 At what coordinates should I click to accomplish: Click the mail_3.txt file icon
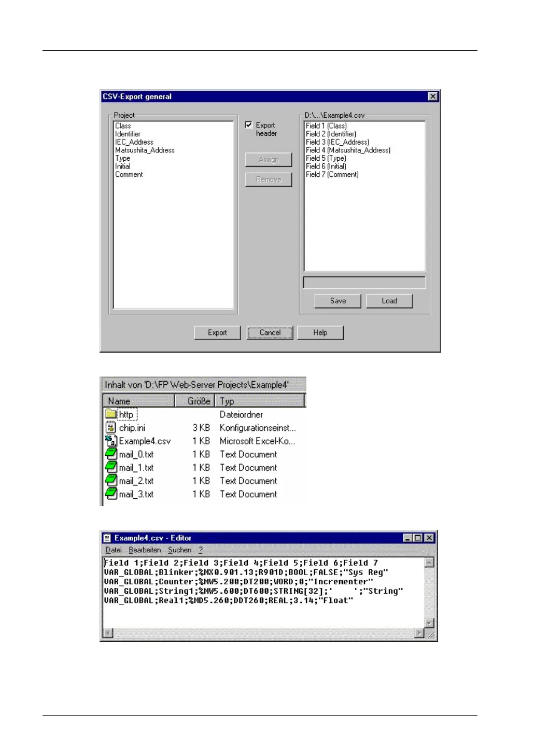(111, 494)
